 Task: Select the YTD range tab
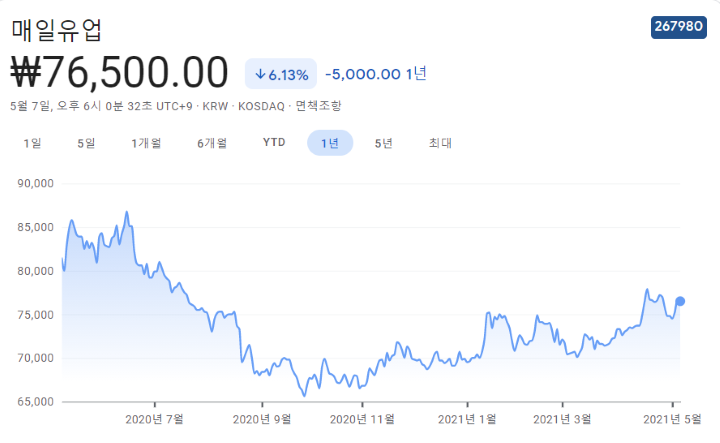coord(274,143)
